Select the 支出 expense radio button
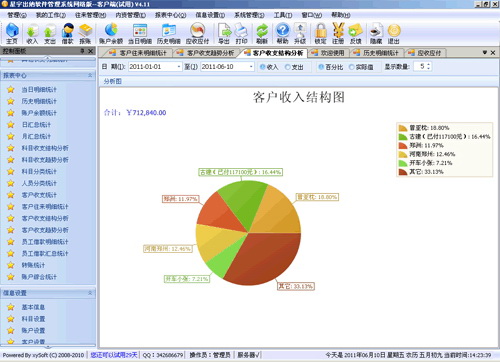This screenshot has height=362, width=500. pos(287,67)
